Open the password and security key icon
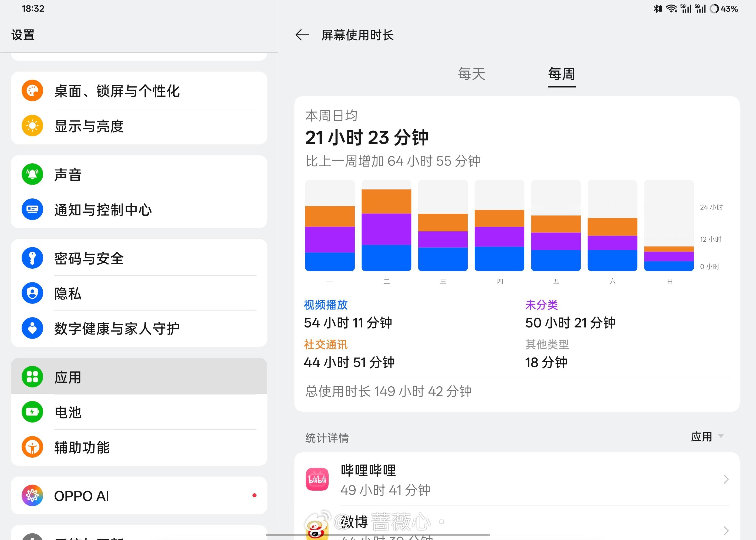756x540 pixels. pyautogui.click(x=32, y=258)
